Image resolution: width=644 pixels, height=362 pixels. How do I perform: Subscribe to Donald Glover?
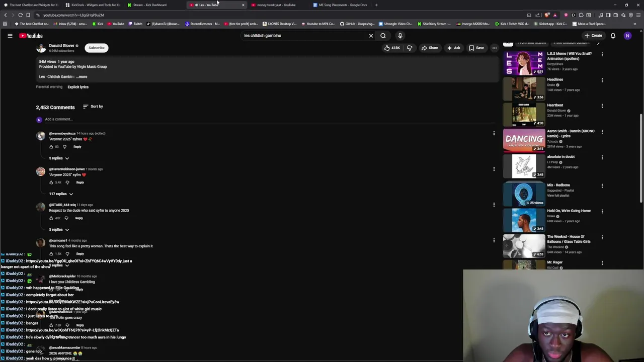[97, 48]
